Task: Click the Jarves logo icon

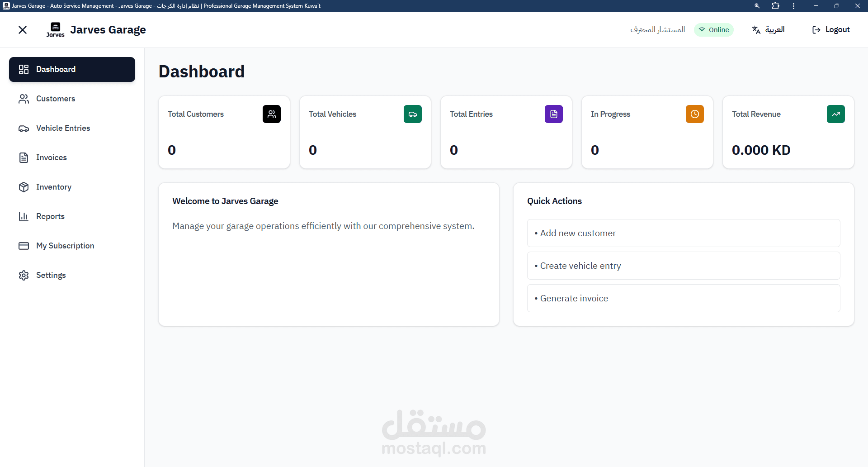Action: 56,30
